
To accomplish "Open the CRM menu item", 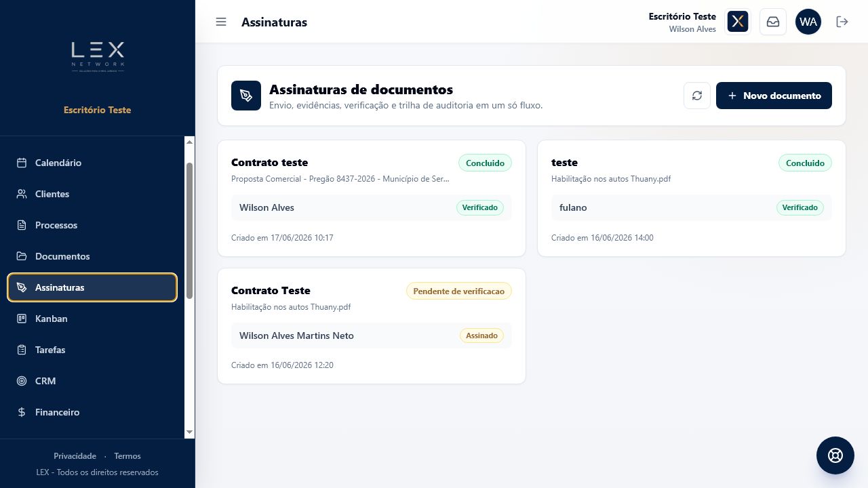I will tap(92, 381).
